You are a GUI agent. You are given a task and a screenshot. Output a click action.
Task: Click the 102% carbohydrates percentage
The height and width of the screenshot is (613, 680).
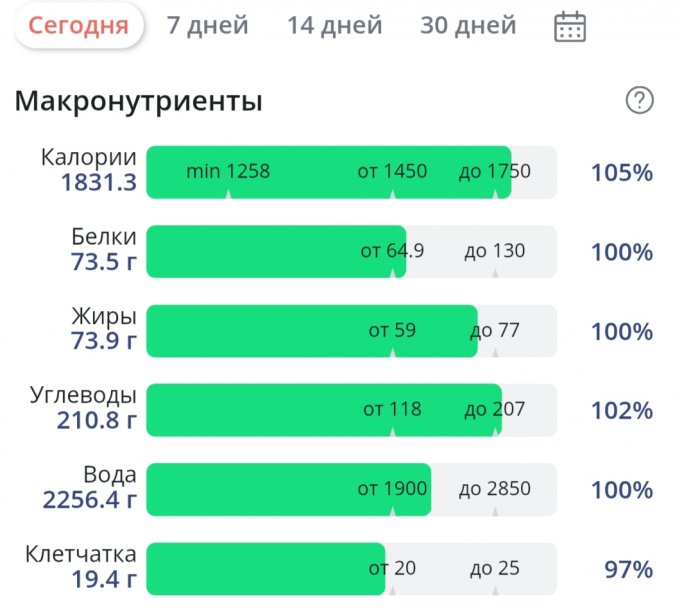coord(621,411)
